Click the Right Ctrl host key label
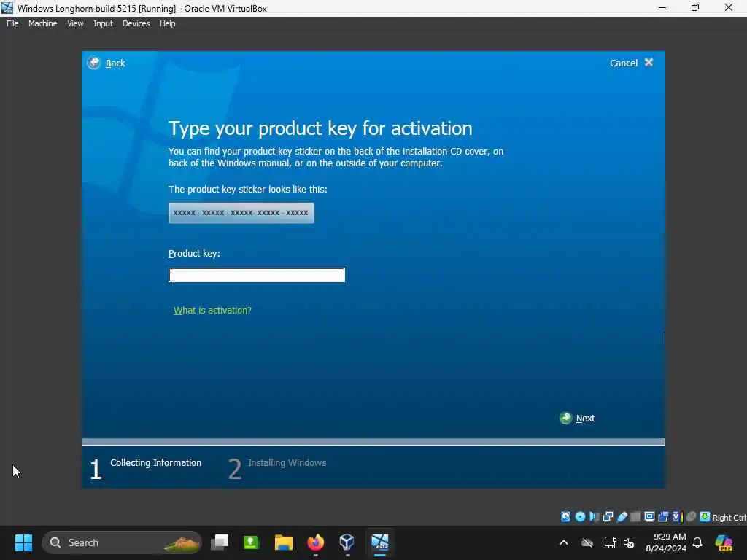Screen dimensions: 747x560 pos(729,518)
